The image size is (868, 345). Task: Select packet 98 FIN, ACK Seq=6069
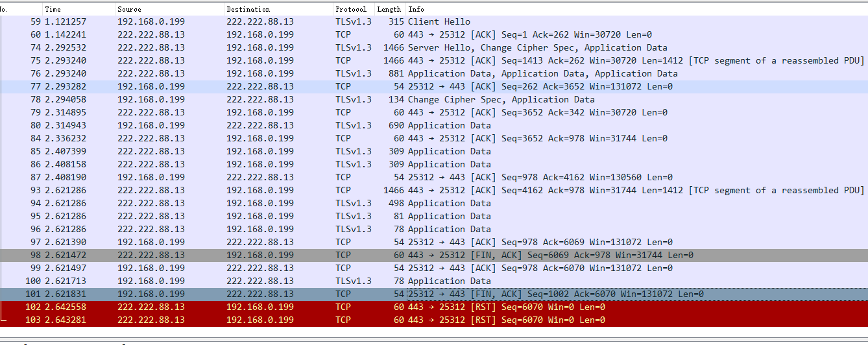pyautogui.click(x=434, y=256)
